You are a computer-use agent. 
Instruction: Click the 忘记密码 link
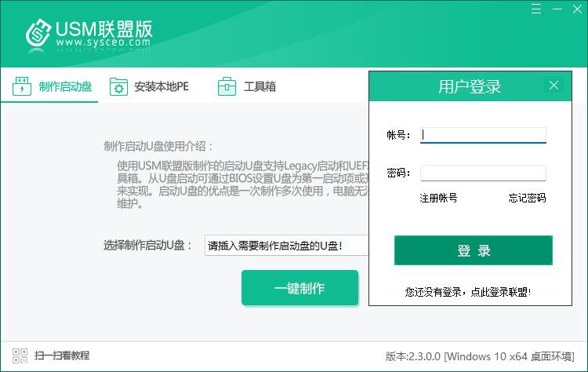coord(527,198)
